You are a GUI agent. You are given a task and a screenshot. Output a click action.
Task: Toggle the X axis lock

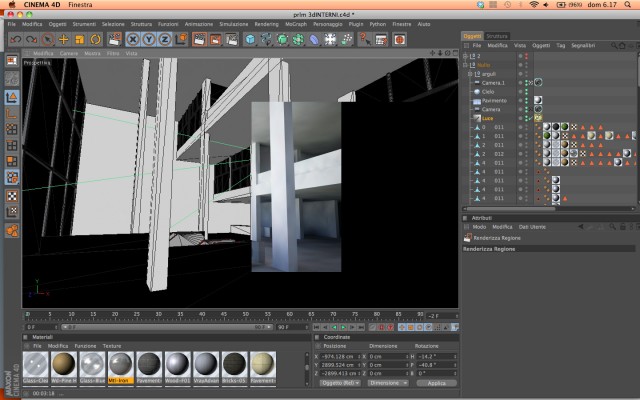click(x=133, y=40)
